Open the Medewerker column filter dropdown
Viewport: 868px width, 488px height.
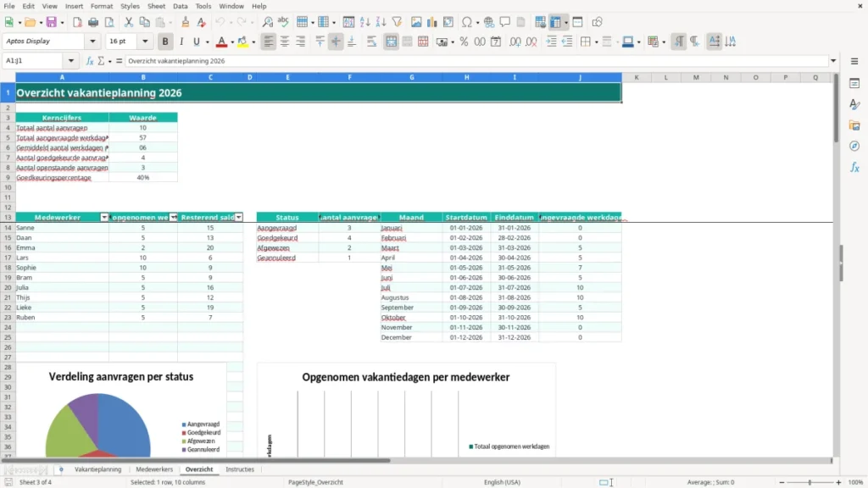point(104,218)
